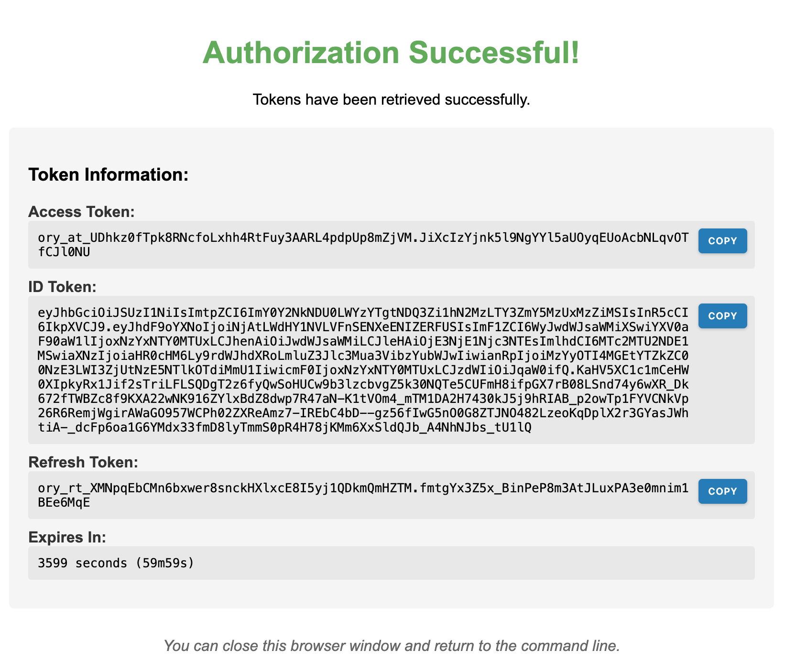This screenshot has height=672, width=807.
Task: Click the 'Expires In:' label
Action: 67,537
